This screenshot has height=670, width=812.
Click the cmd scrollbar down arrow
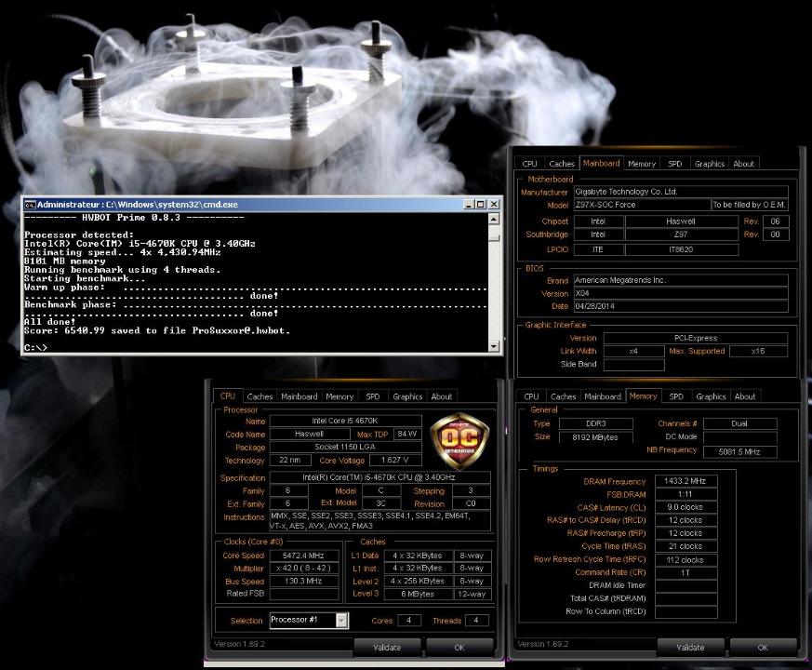494,346
